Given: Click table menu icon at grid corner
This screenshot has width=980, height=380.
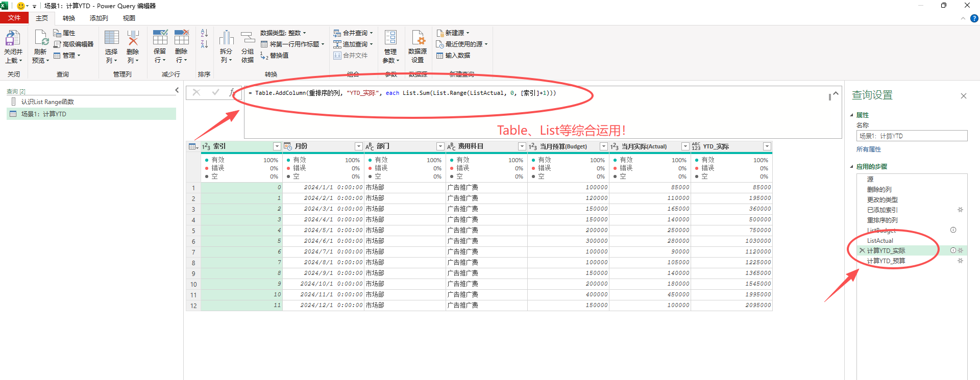Looking at the screenshot, I should click(193, 146).
